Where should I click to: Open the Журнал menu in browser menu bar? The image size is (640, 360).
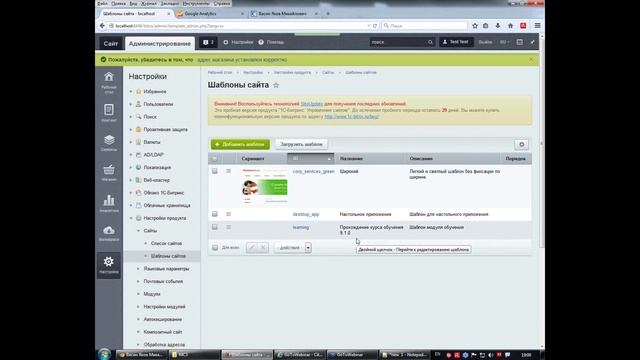pos(149,3)
